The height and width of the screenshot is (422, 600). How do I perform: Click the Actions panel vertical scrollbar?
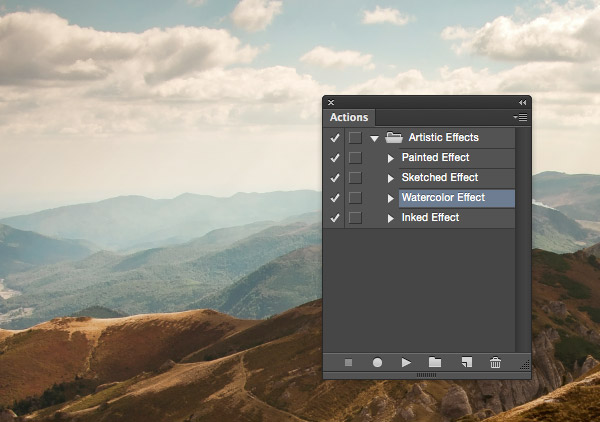(x=523, y=240)
